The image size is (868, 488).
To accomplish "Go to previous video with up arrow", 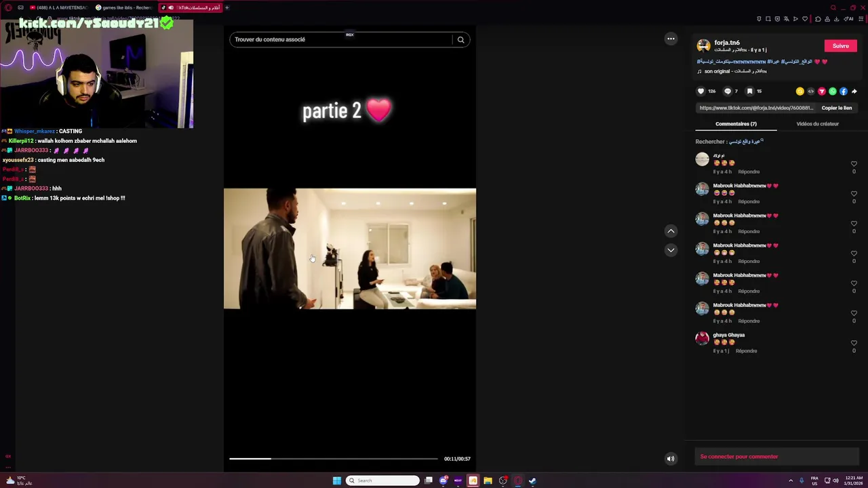I will click(x=671, y=231).
